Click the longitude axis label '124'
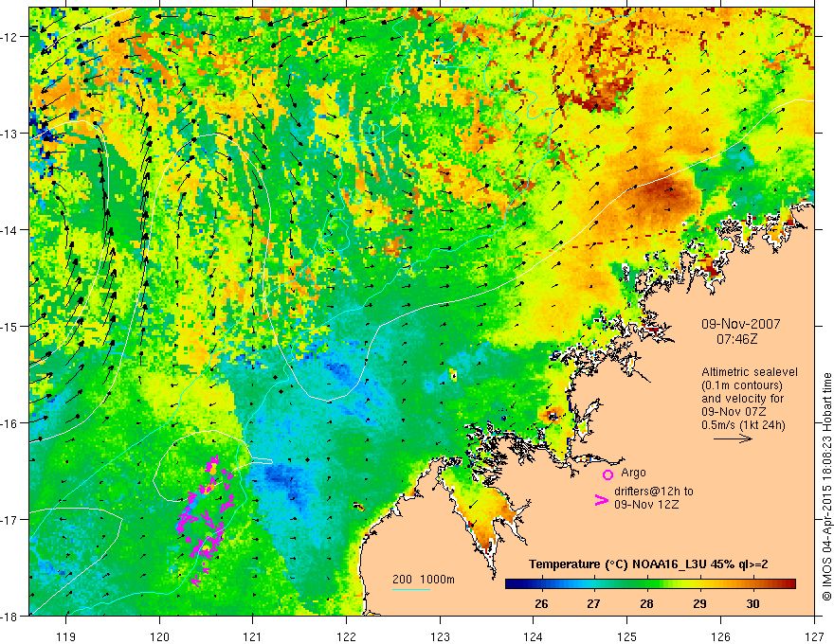 pyautogui.click(x=534, y=636)
